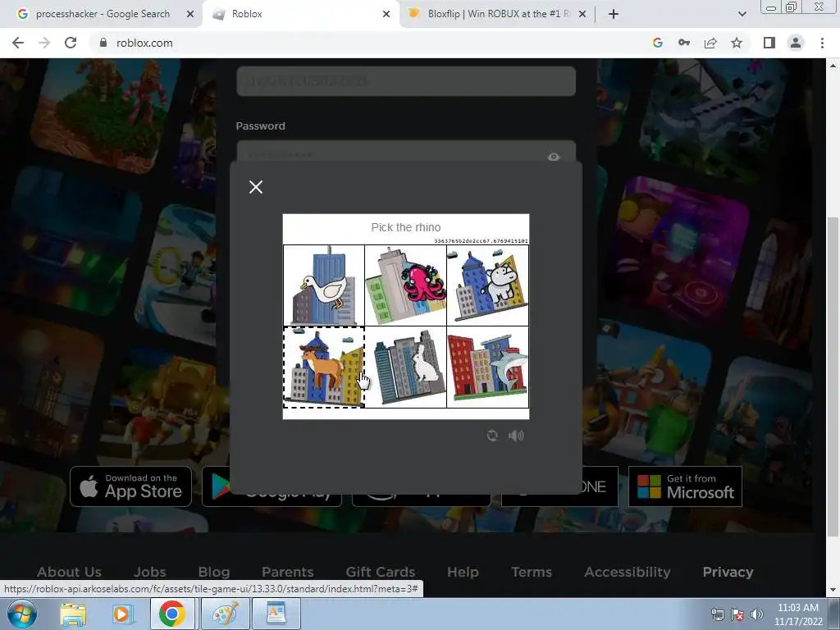
Task: View site security lock info
Action: pyautogui.click(x=103, y=43)
